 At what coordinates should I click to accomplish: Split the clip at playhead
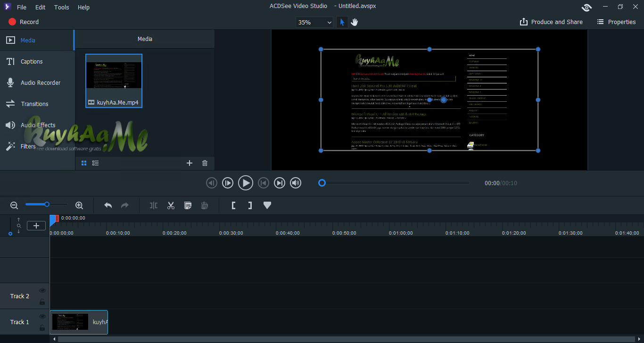[x=154, y=205]
